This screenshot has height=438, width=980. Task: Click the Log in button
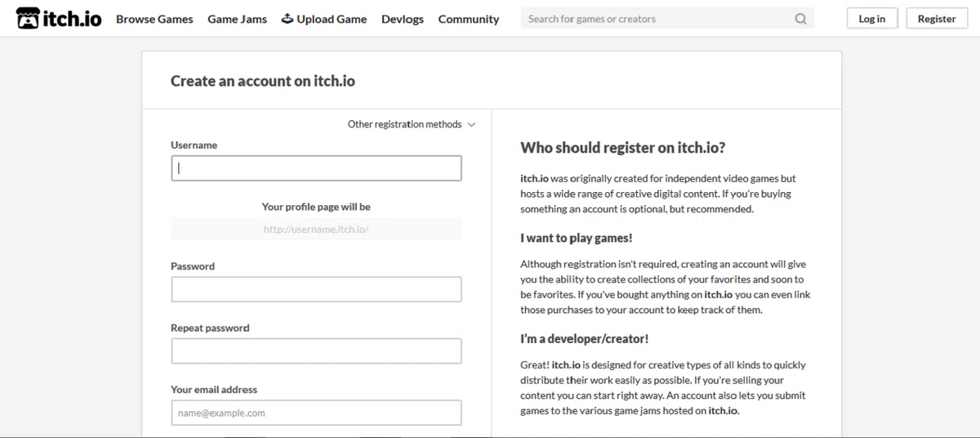[x=871, y=19]
